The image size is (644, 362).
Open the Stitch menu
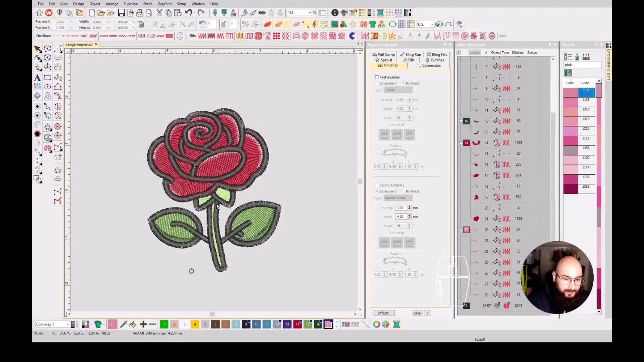148,4
